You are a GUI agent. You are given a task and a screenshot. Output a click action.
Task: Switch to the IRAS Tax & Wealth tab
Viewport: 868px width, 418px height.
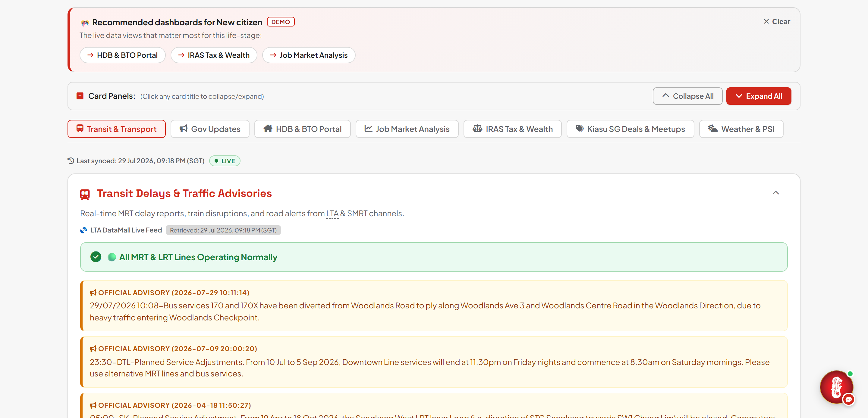tap(512, 129)
